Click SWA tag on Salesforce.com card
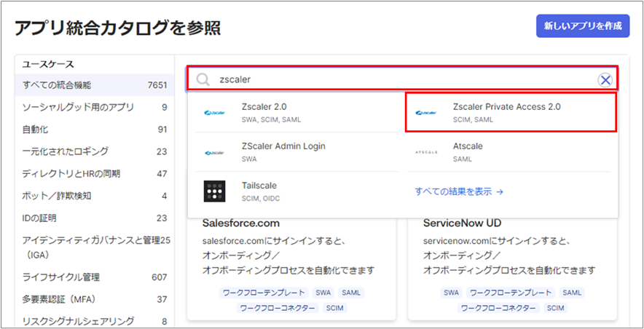Screen dimensions: 644x329 coord(323,293)
